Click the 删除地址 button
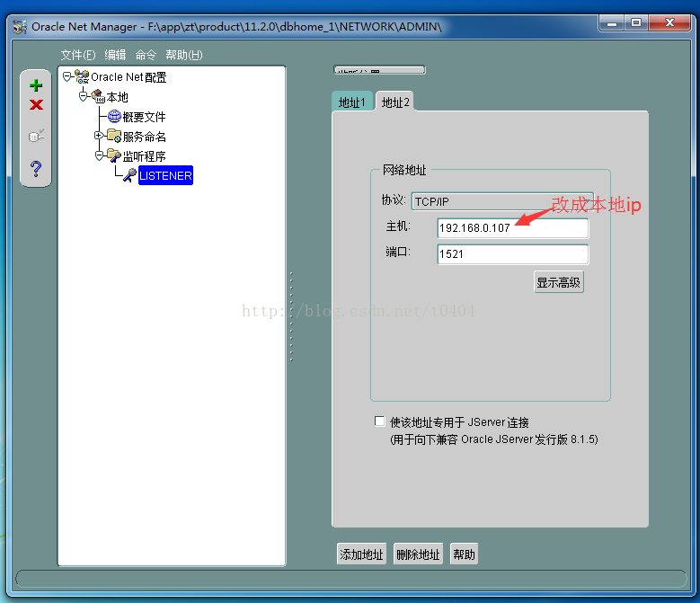This screenshot has width=700, height=603. click(x=418, y=554)
